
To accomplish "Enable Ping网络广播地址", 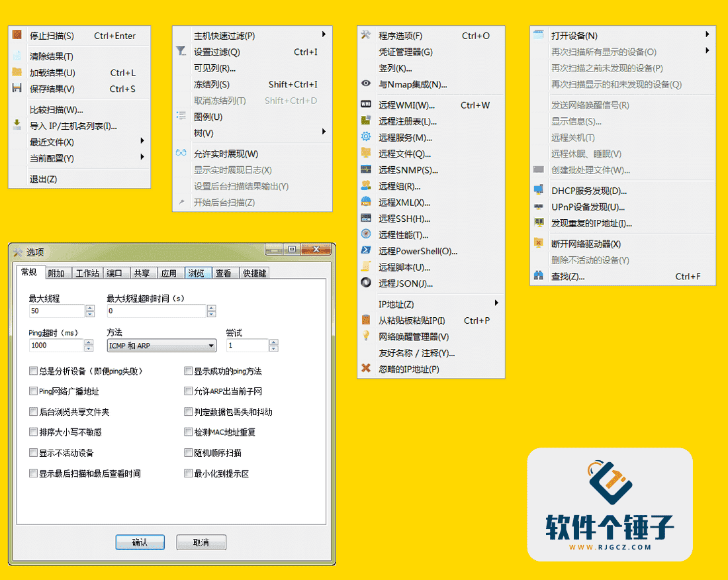I will [33, 391].
